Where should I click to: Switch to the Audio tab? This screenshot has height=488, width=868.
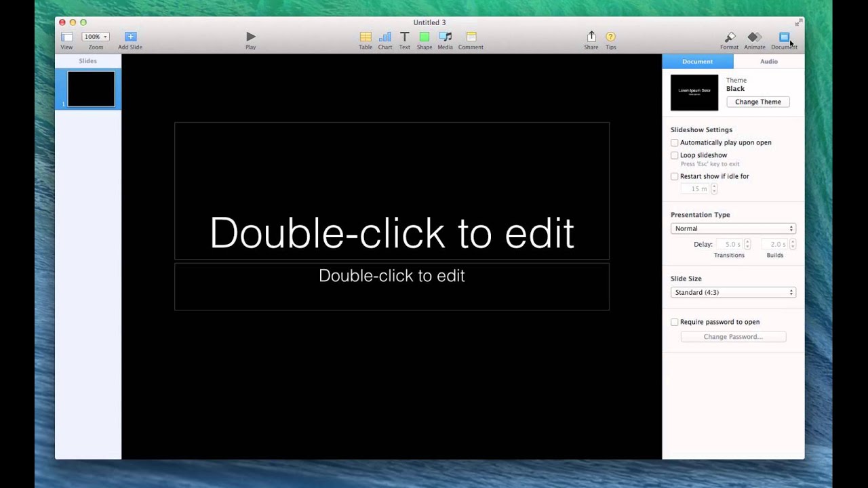pyautogui.click(x=769, y=61)
